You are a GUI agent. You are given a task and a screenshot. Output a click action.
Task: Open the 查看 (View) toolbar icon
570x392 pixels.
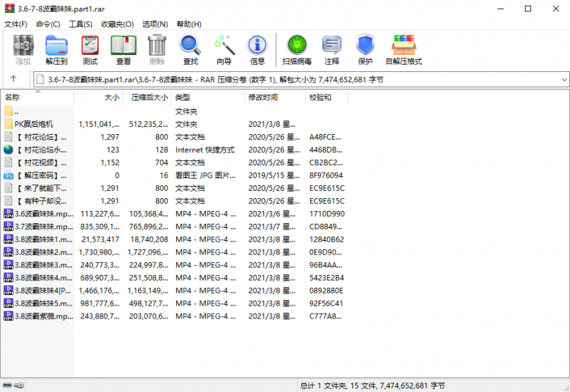(123, 48)
